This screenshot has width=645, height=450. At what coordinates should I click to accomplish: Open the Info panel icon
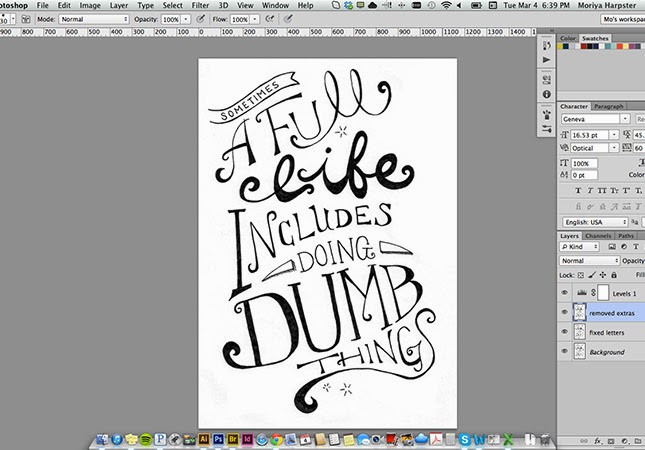point(546,94)
